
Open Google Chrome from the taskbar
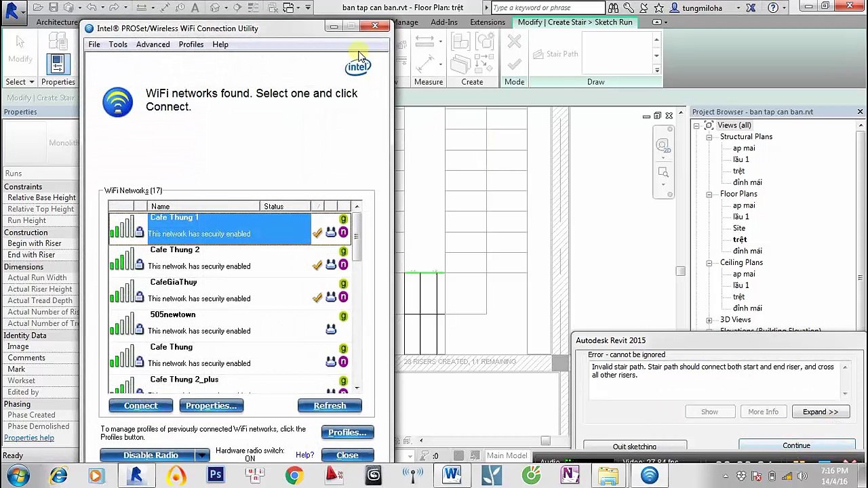coord(294,475)
